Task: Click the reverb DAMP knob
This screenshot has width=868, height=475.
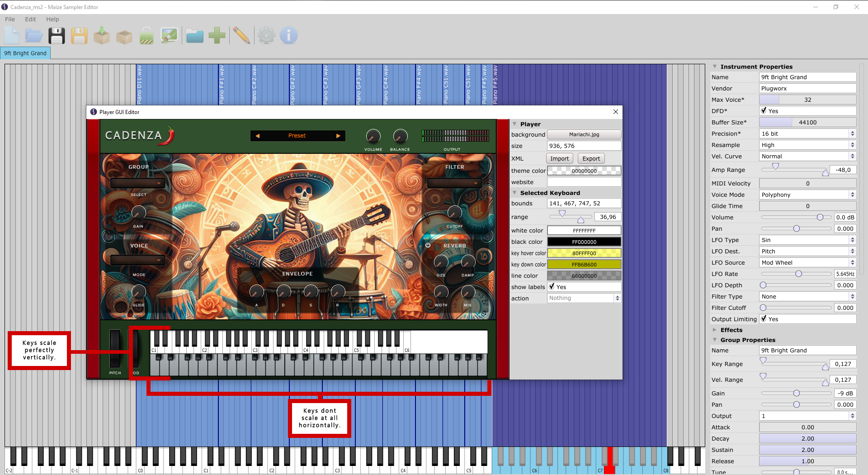Action: coord(468,261)
